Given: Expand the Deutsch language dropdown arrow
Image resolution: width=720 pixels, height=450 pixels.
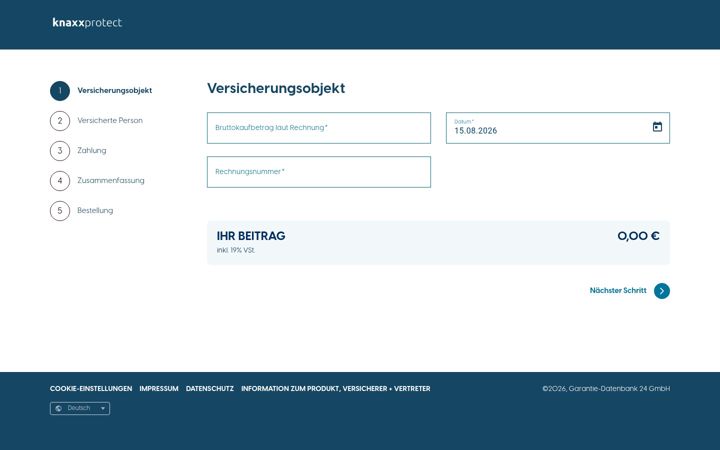Looking at the screenshot, I should pyautogui.click(x=103, y=408).
